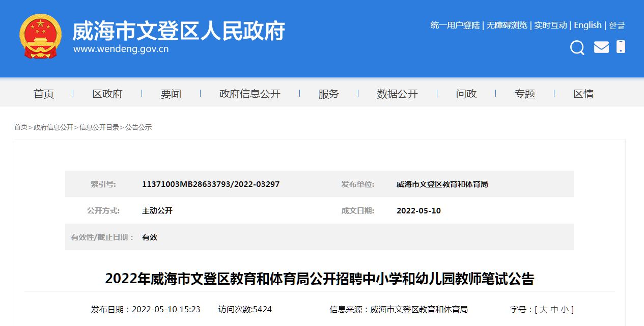
Task: Click 公告公示 in the breadcrumb
Action: coord(138,127)
